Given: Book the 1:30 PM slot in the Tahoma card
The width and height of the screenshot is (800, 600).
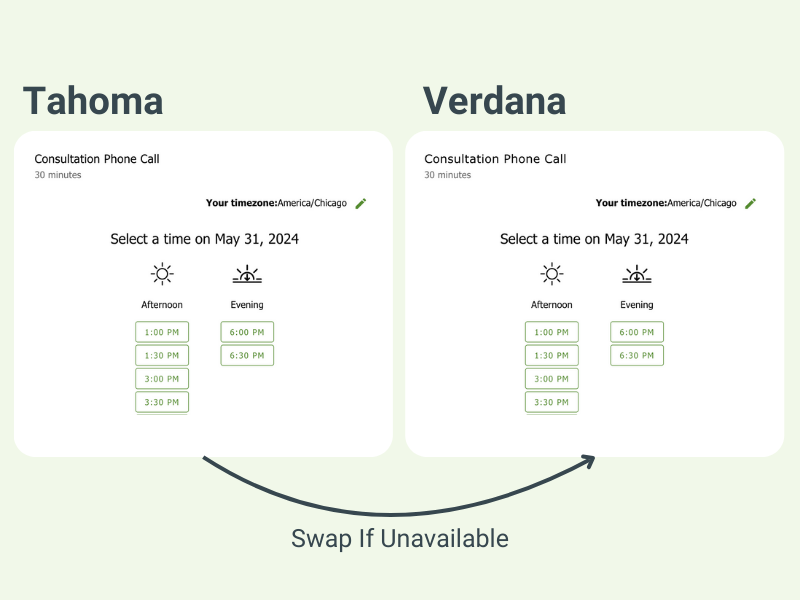Looking at the screenshot, I should click(x=161, y=355).
